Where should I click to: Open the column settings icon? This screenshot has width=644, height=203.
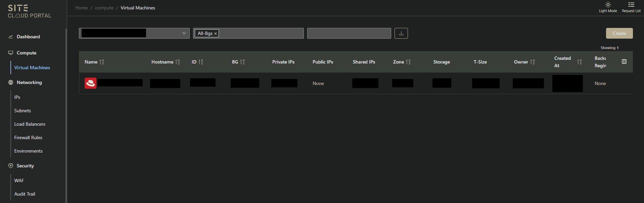[x=624, y=62]
